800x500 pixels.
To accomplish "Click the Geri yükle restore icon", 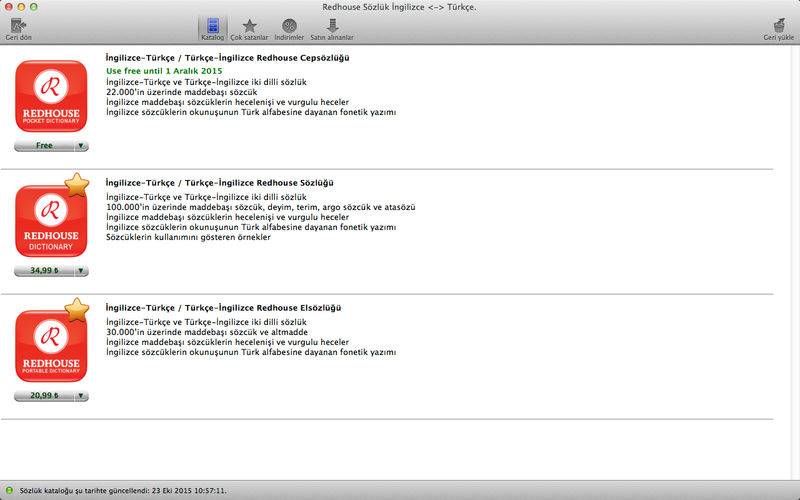I will point(779,25).
